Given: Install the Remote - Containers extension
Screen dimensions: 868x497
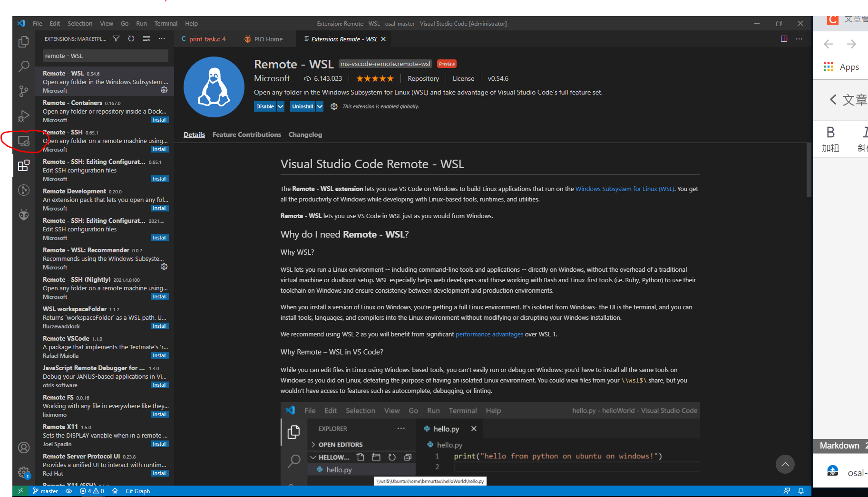Looking at the screenshot, I should point(160,120).
